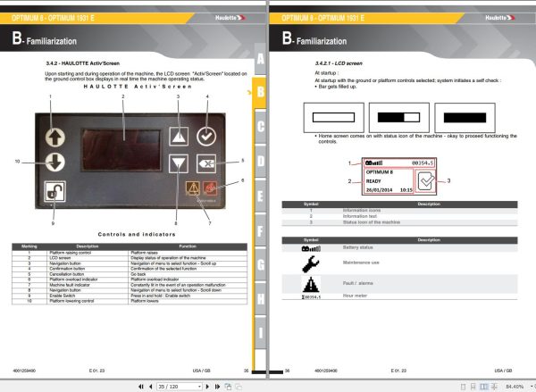Click the page number field 35 / 120

coord(177,387)
